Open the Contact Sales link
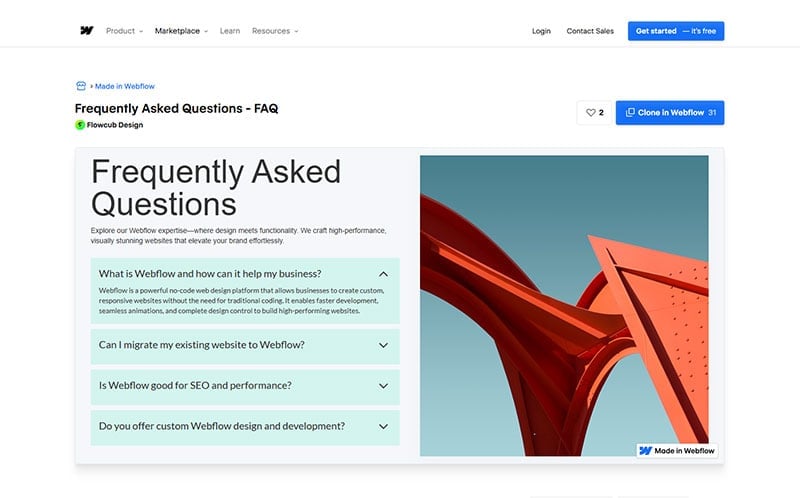Screen dimensions: 800x498 point(590,31)
